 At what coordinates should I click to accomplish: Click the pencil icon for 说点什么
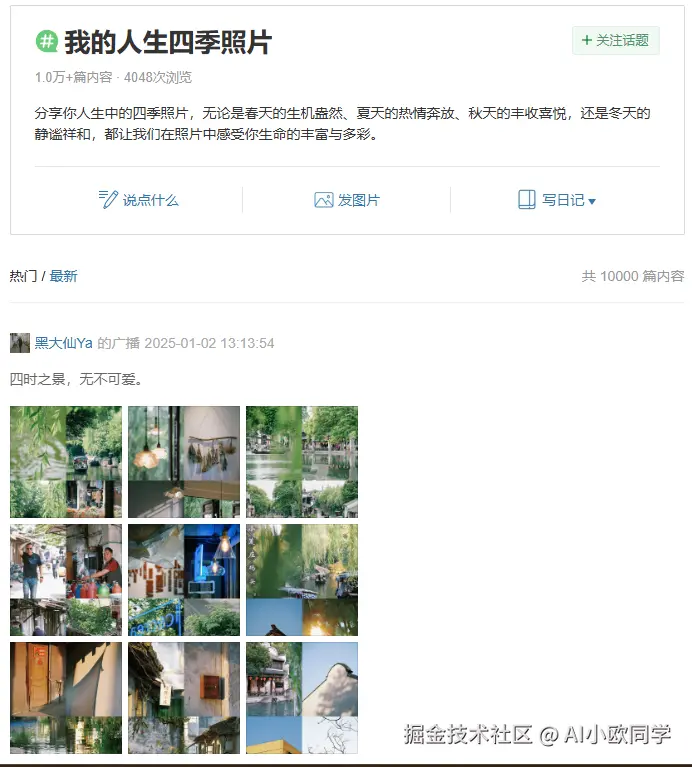[108, 200]
